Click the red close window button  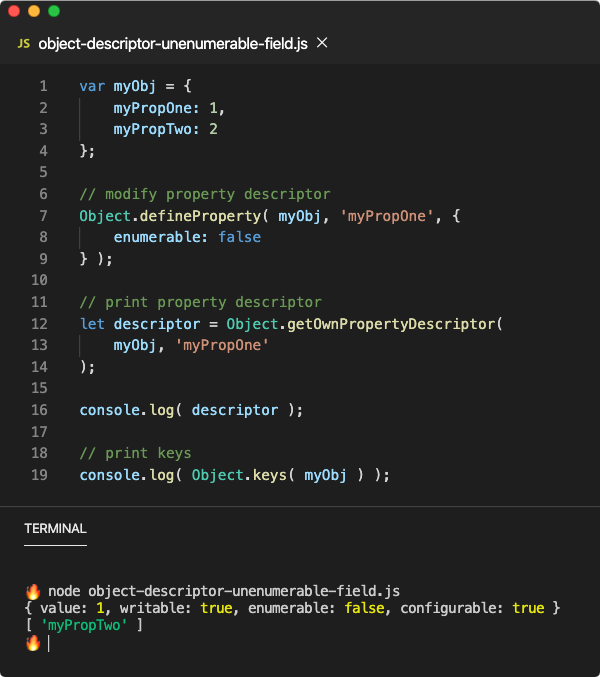14,11
